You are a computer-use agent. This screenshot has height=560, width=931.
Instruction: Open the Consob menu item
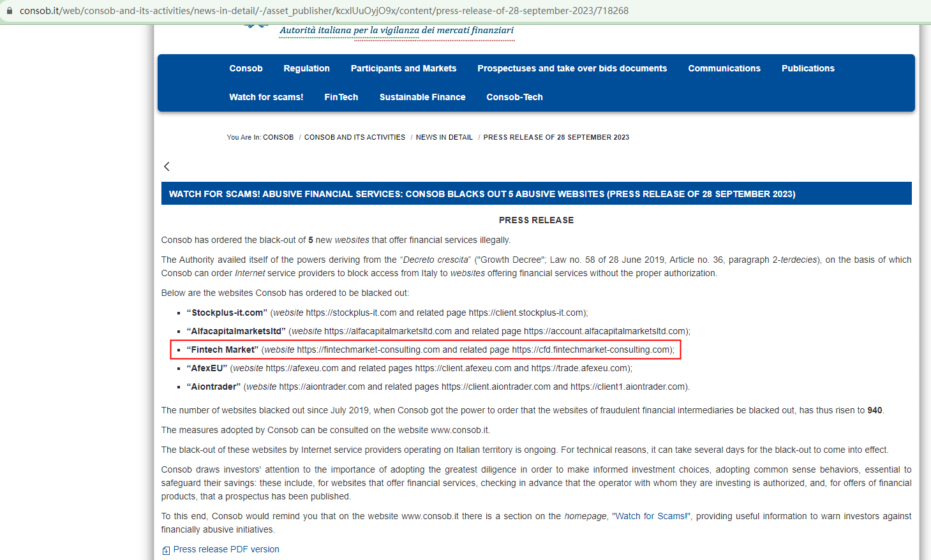(246, 68)
